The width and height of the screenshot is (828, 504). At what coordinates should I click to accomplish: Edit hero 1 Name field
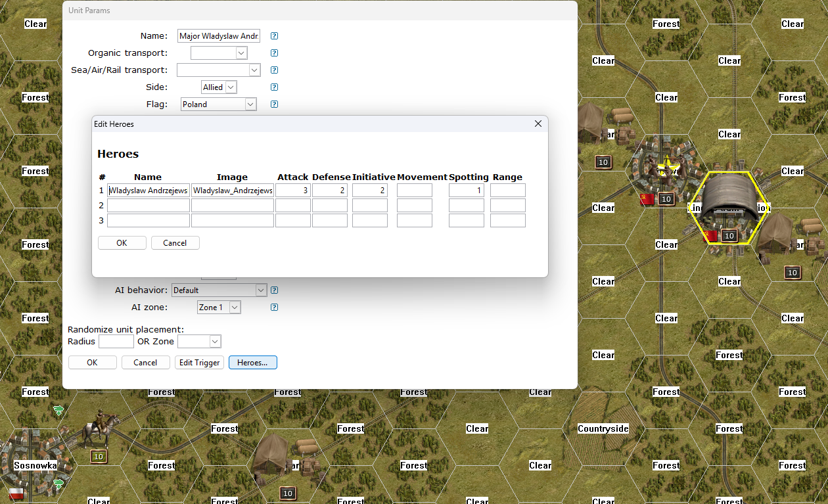(x=149, y=191)
